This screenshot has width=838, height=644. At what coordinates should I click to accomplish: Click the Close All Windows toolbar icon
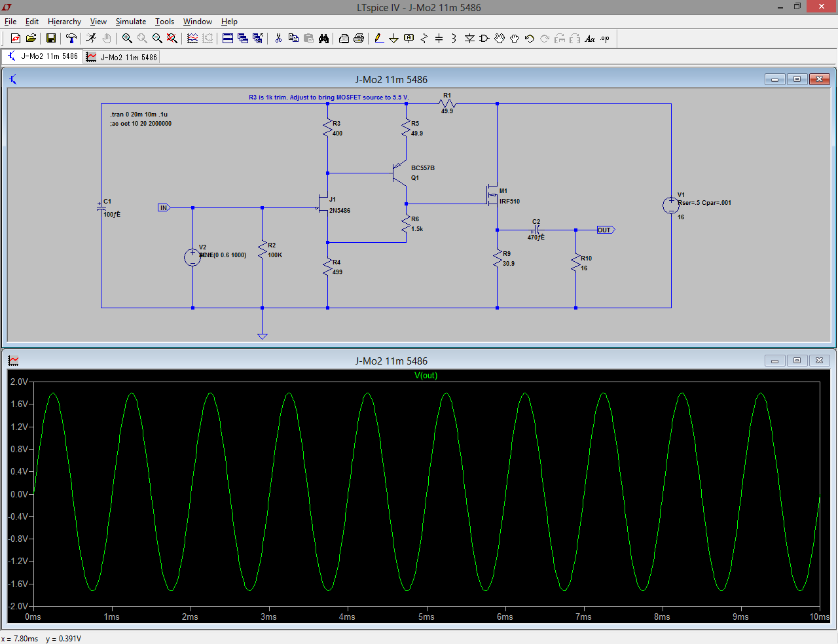pyautogui.click(x=258, y=39)
